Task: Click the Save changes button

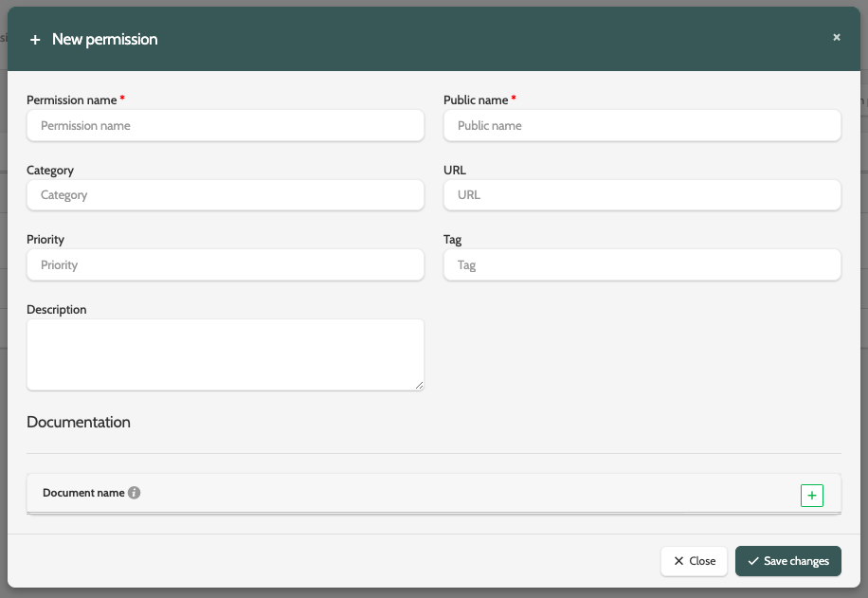Action: (x=788, y=561)
